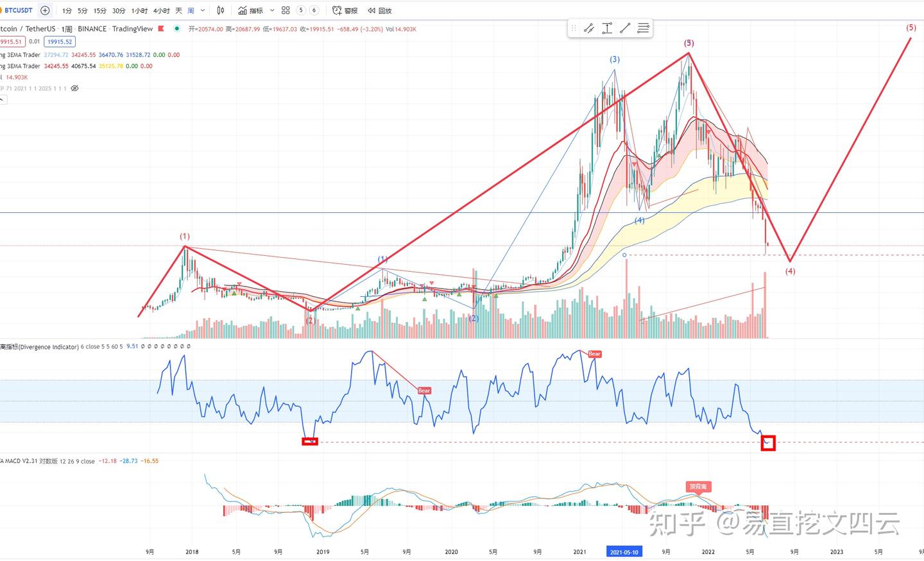Select the 5分 timeframe
Screen dimensions: 924x561
click(82, 10)
